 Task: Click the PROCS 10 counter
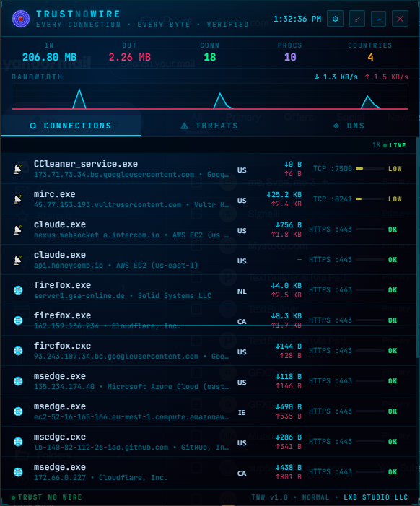290,52
